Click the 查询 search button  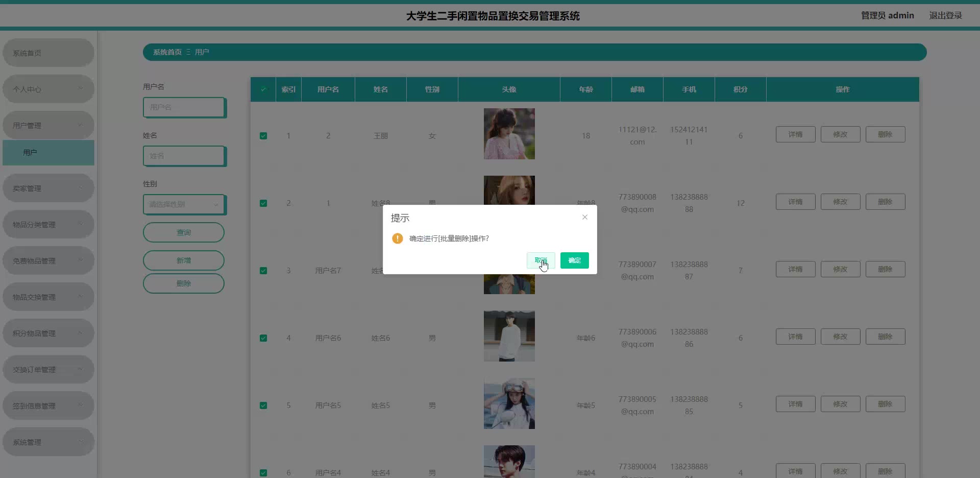[x=184, y=232]
